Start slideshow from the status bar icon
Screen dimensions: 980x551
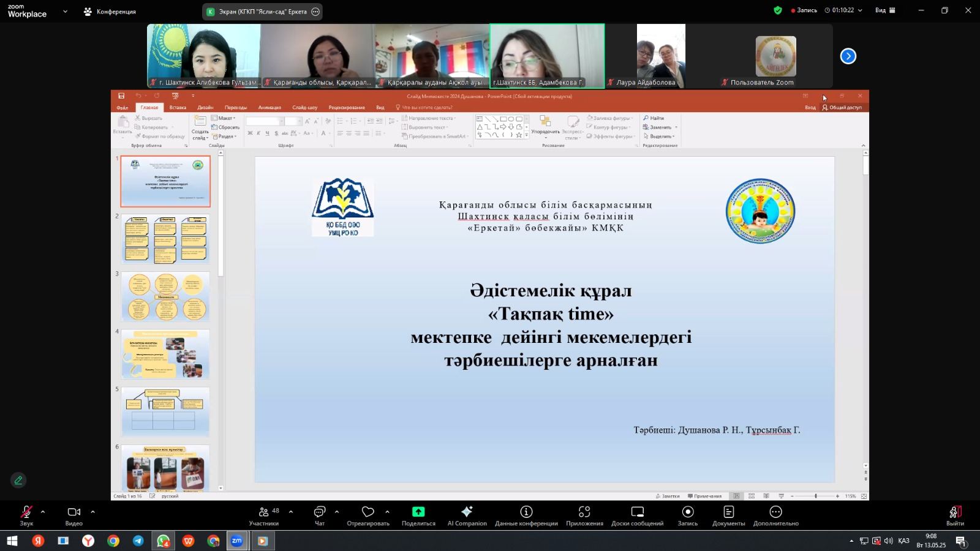(782, 496)
